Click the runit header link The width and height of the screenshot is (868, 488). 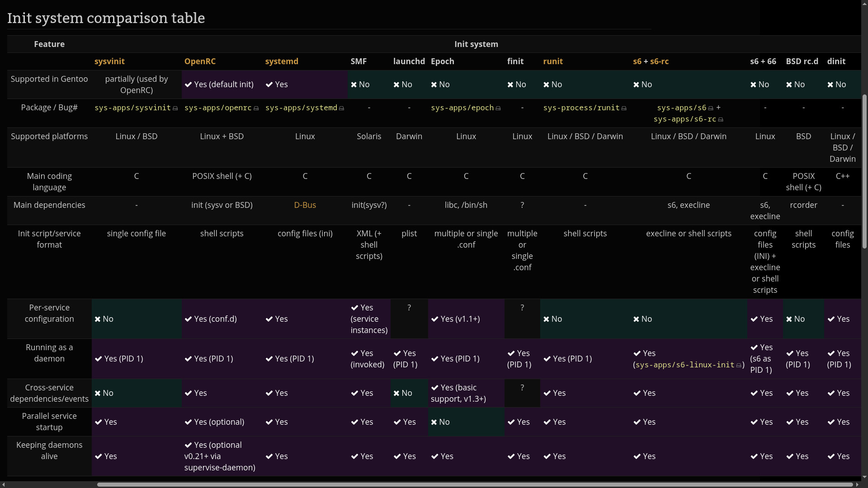click(553, 61)
